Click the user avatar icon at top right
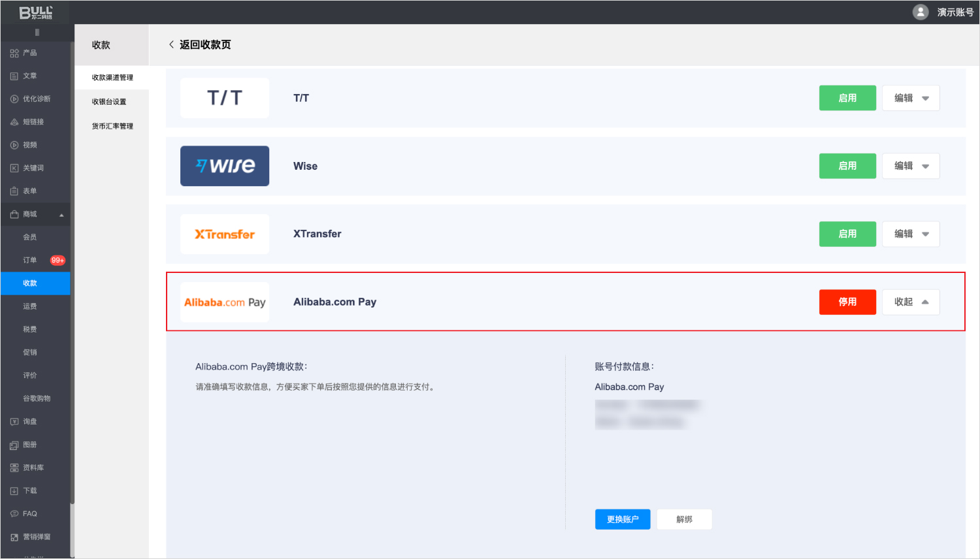The height and width of the screenshot is (559, 980). 921,12
